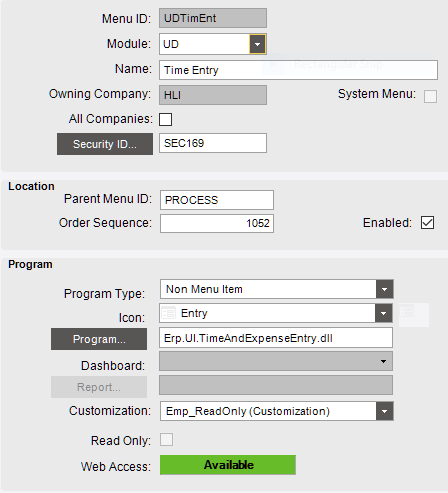
Task: Click the green Available web access indicator
Action: (x=228, y=465)
